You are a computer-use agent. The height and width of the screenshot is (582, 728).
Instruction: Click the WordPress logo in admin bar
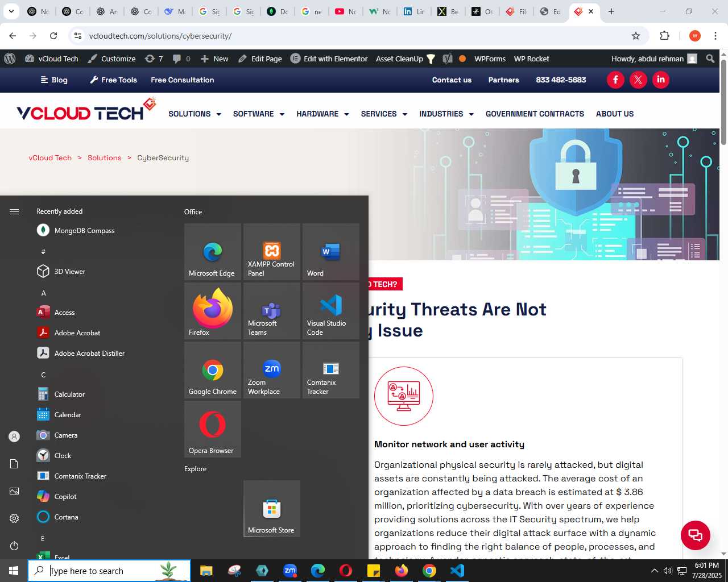pyautogui.click(x=10, y=59)
